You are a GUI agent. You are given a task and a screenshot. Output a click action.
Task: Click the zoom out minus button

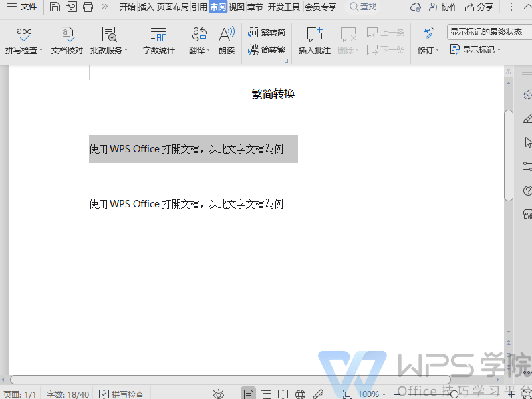pyautogui.click(x=397, y=394)
